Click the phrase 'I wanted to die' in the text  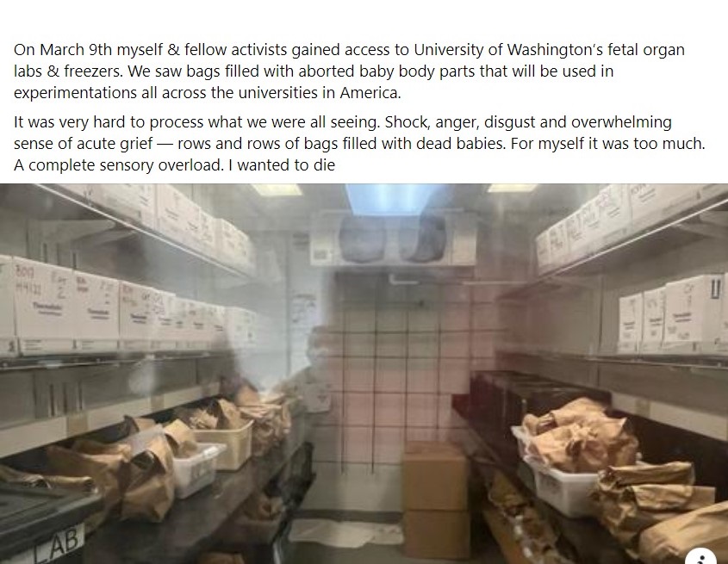point(282,165)
